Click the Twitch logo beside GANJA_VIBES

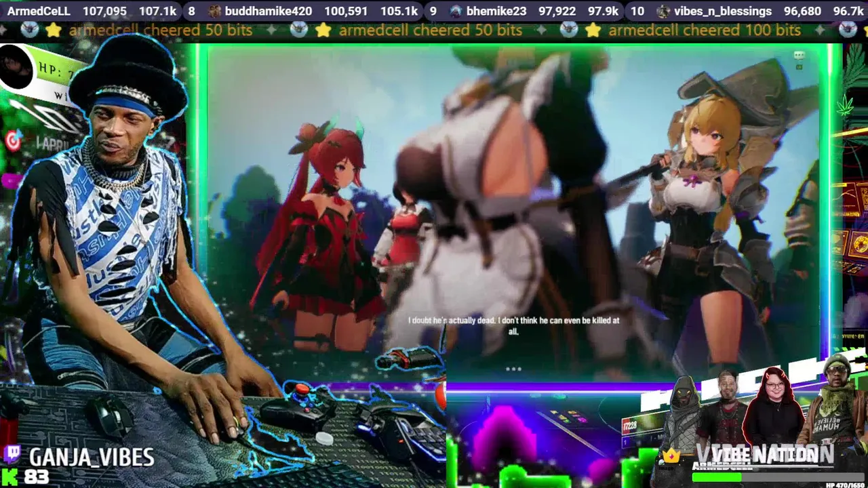coord(12,455)
